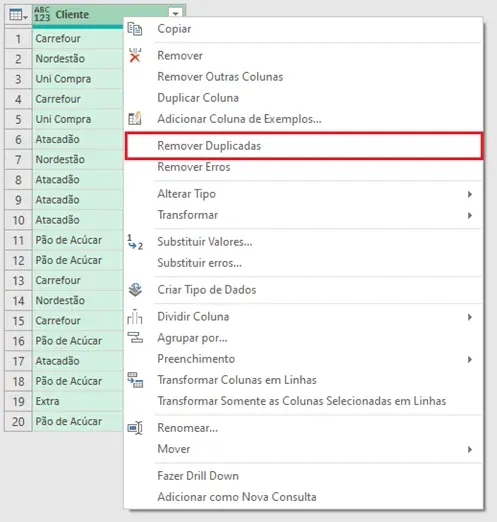Click the red X Remover icon

coord(135,56)
